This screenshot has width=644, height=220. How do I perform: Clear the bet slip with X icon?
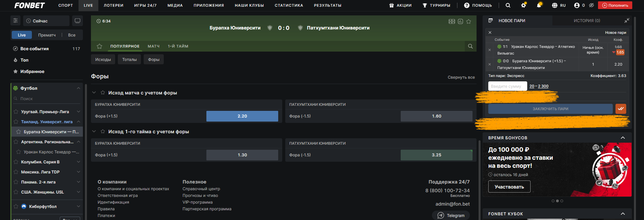(x=490, y=32)
